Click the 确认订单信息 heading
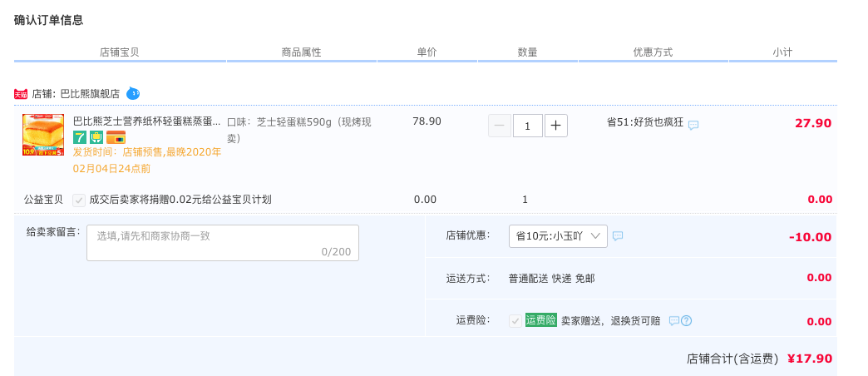 [49, 20]
